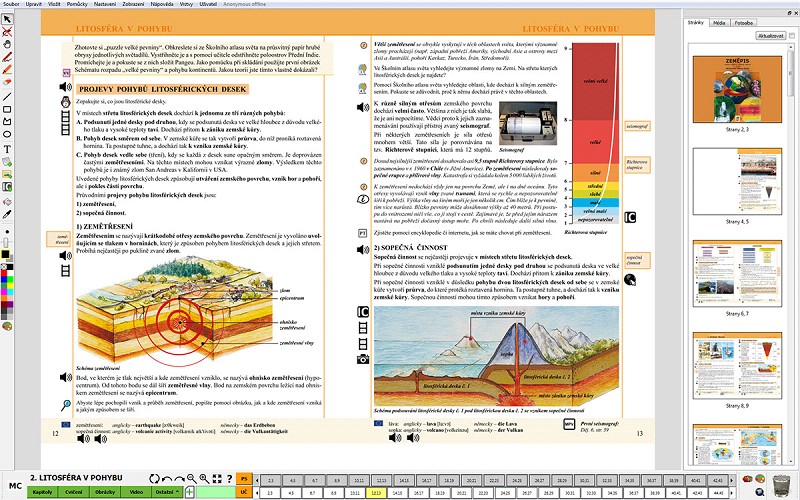This screenshot has width=800, height=500.
Task: Open the Strany 6, 7 thumbnail
Action: [x=737, y=273]
